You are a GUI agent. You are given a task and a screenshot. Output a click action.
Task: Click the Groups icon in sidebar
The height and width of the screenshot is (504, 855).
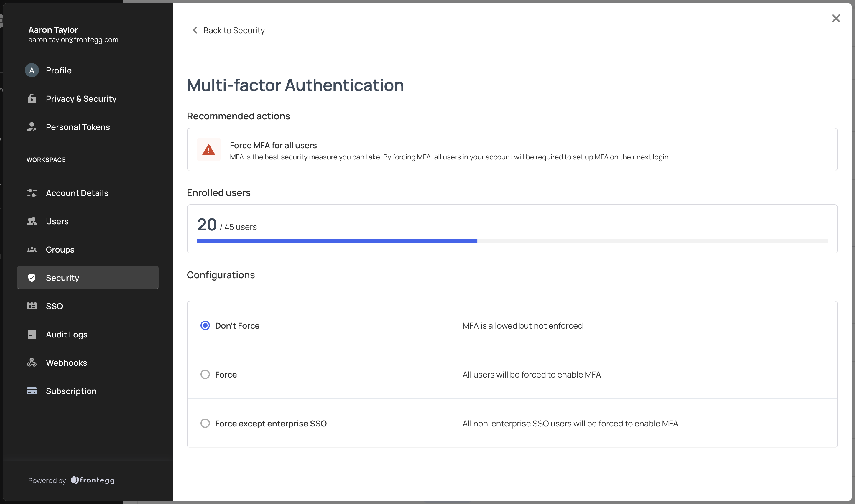pyautogui.click(x=32, y=250)
